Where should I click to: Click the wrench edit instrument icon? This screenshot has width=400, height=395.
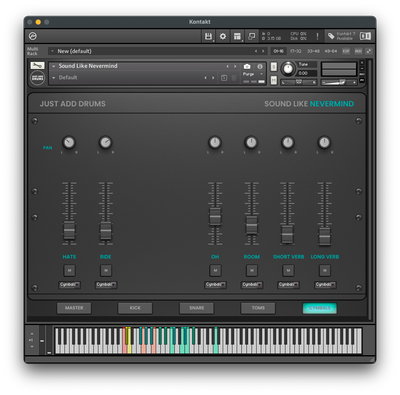37,66
